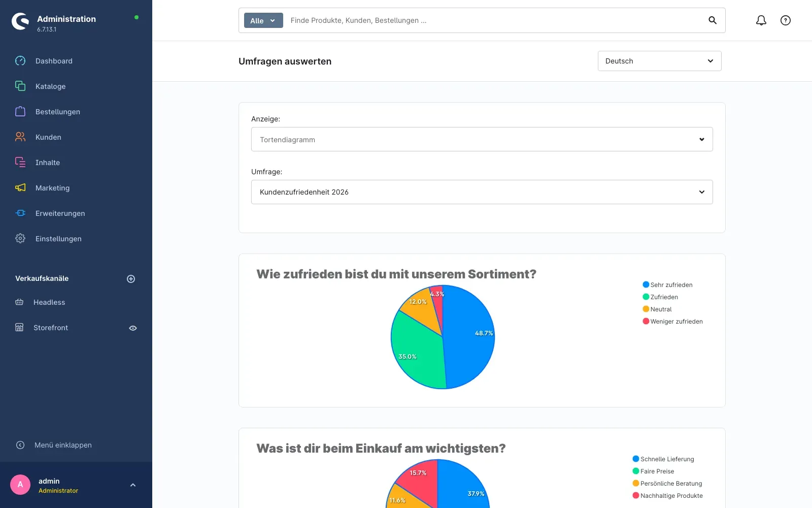
Task: Toggle Persönliche Beratung legend entry
Action: (x=667, y=484)
